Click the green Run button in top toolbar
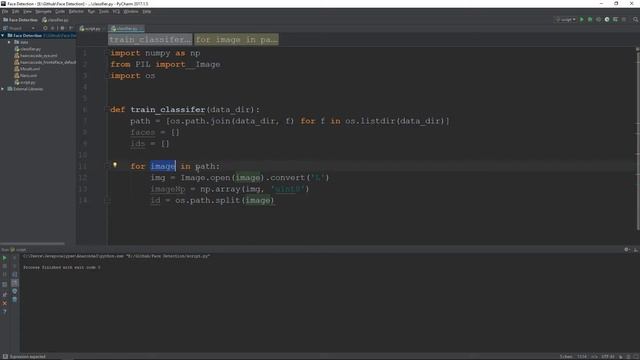 pyautogui.click(x=582, y=19)
